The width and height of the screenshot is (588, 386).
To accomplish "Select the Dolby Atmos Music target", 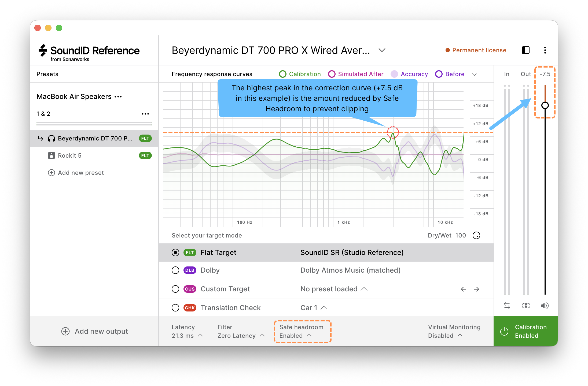I will [175, 270].
